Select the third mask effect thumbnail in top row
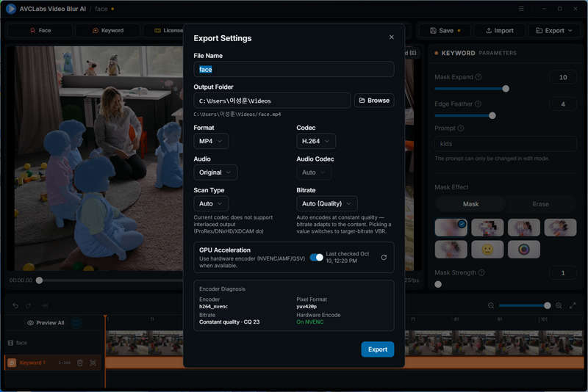The image size is (588, 392). (x=523, y=228)
